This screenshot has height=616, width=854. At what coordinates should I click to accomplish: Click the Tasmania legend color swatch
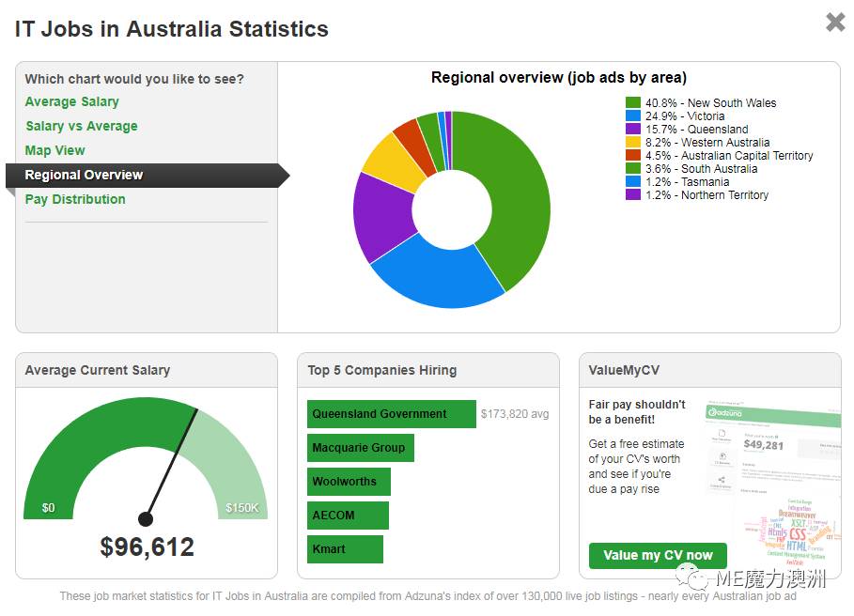tap(633, 182)
